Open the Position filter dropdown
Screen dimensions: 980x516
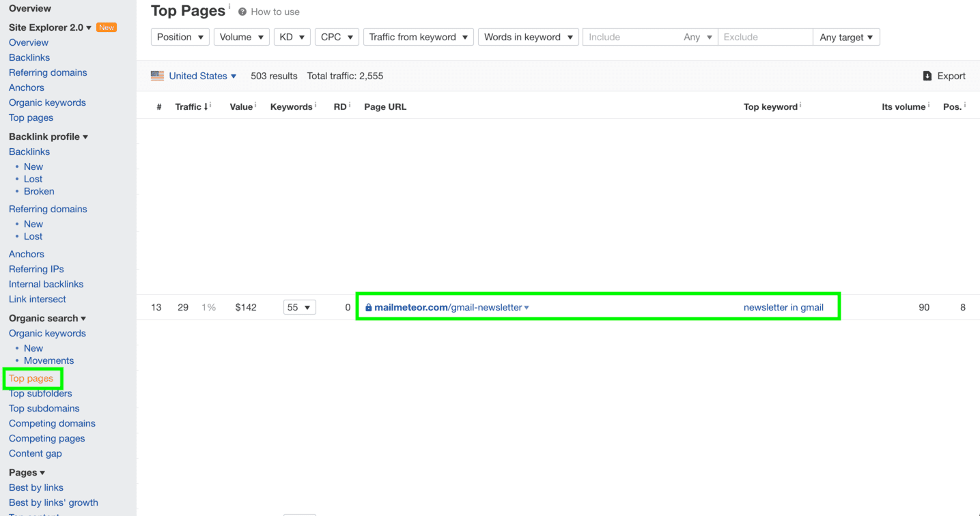tap(180, 37)
